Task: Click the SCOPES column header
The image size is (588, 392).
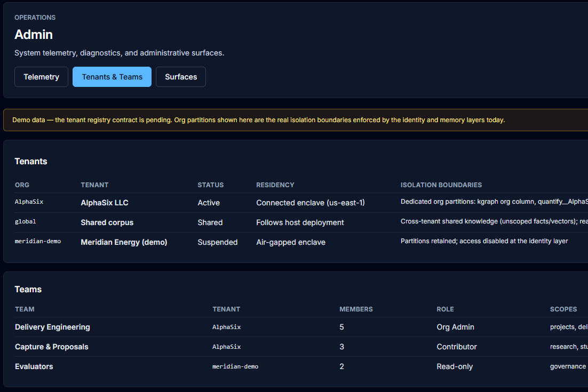Action: click(563, 309)
